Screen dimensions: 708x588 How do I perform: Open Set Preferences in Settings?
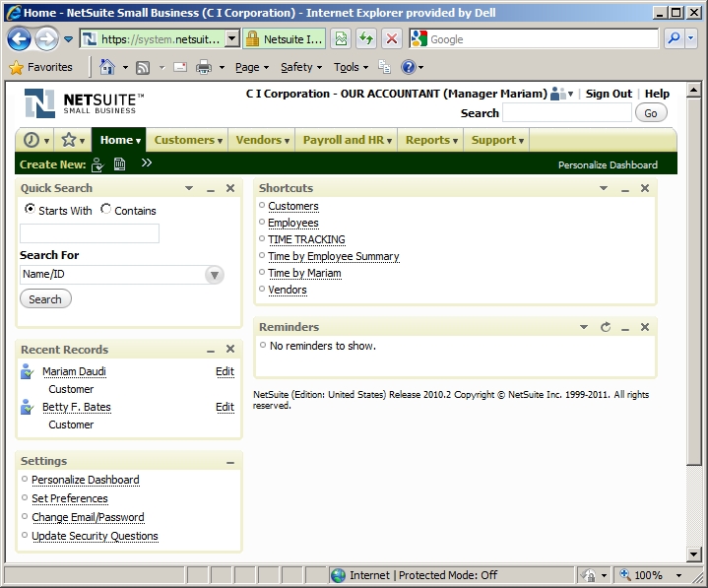click(x=70, y=498)
